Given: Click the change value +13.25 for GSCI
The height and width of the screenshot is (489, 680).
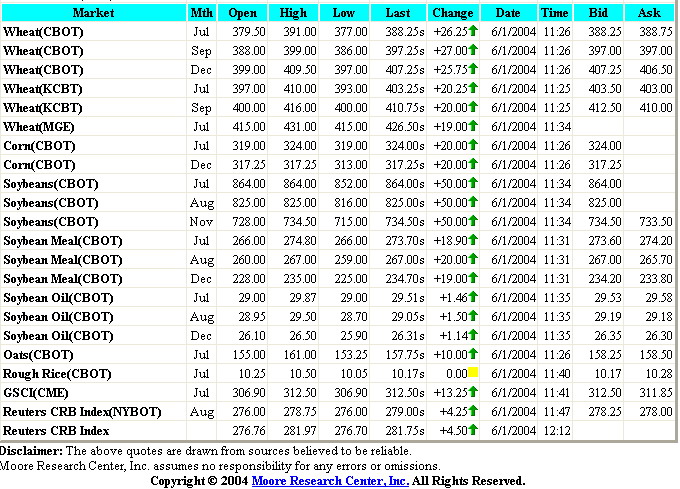Looking at the screenshot, I should (451, 393).
